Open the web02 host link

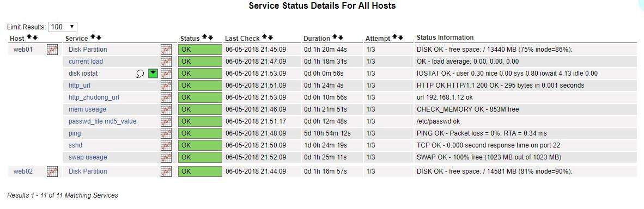pyautogui.click(x=23, y=171)
